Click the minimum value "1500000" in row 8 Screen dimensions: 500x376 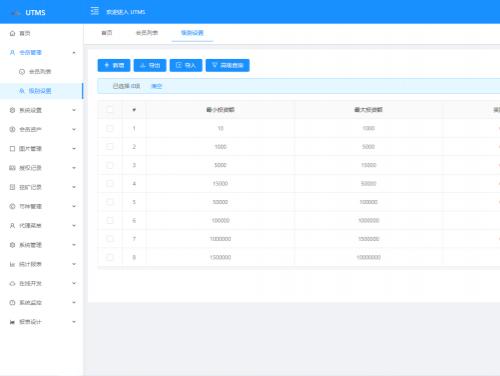coord(220,257)
